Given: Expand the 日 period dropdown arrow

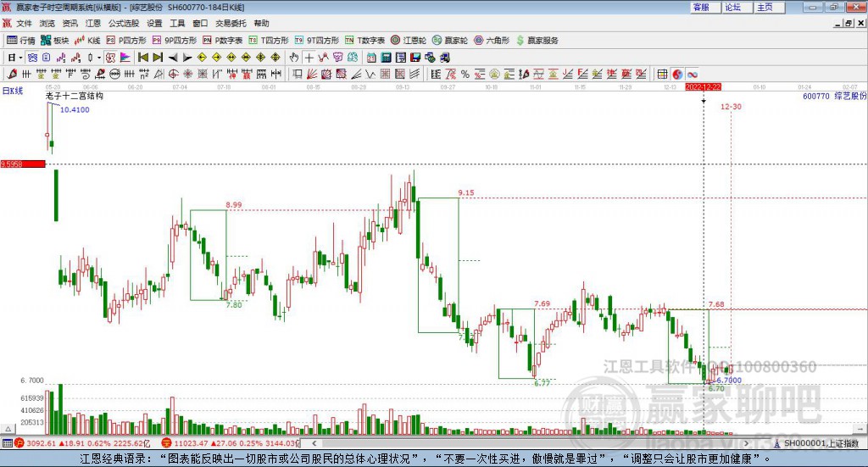Looking at the screenshot, I should pyautogui.click(x=20, y=58).
